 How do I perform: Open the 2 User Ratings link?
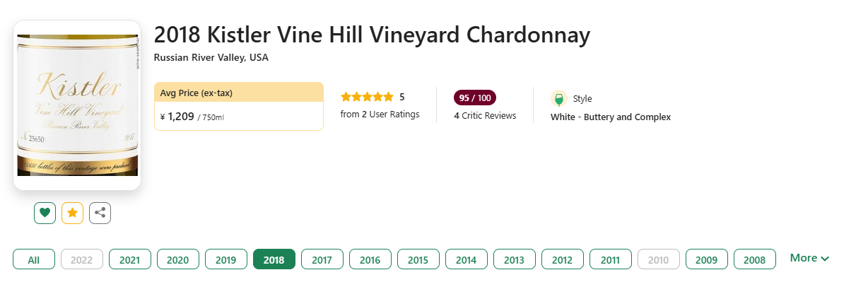click(380, 114)
